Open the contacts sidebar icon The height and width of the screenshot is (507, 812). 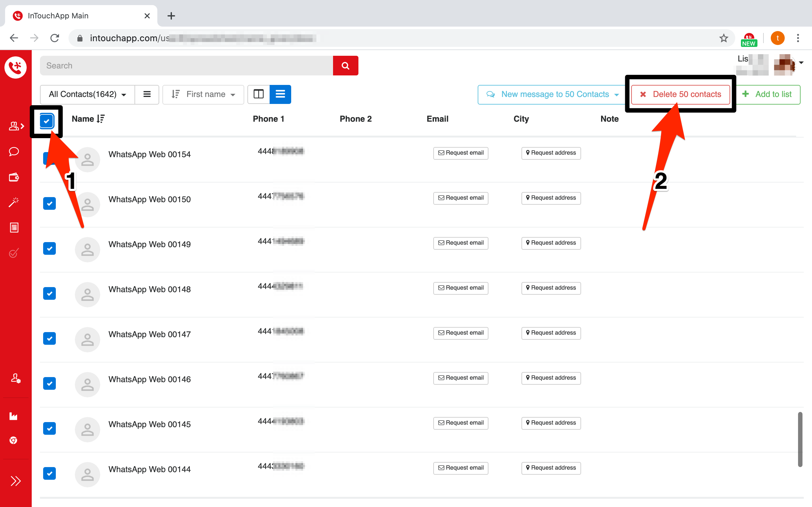pos(16,126)
